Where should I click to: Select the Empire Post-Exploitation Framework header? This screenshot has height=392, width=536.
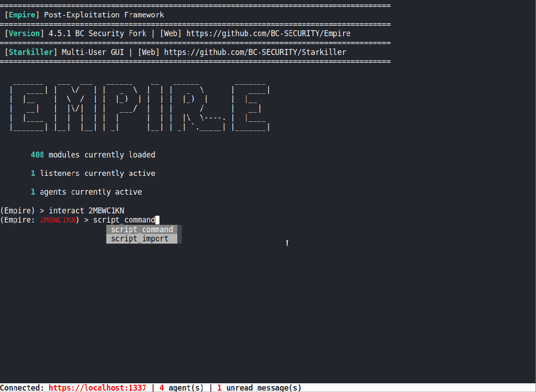pos(84,15)
